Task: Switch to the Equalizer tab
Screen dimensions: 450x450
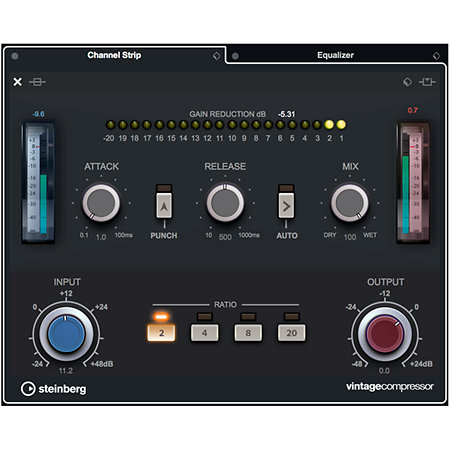Action: [x=335, y=55]
